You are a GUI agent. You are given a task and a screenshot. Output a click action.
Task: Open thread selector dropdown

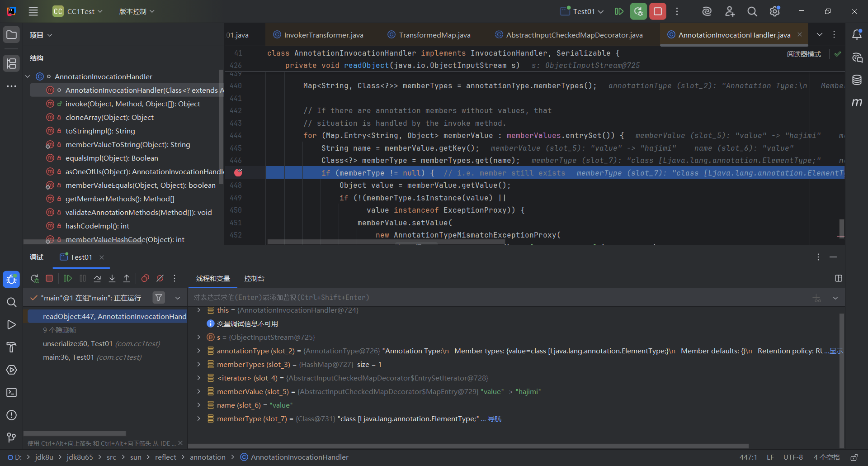[x=178, y=298]
